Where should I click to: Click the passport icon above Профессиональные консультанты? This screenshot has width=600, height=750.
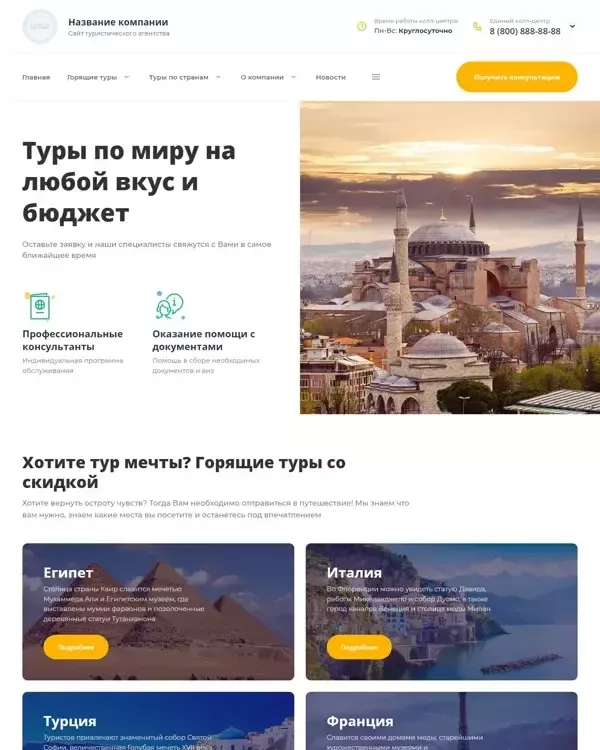39,306
